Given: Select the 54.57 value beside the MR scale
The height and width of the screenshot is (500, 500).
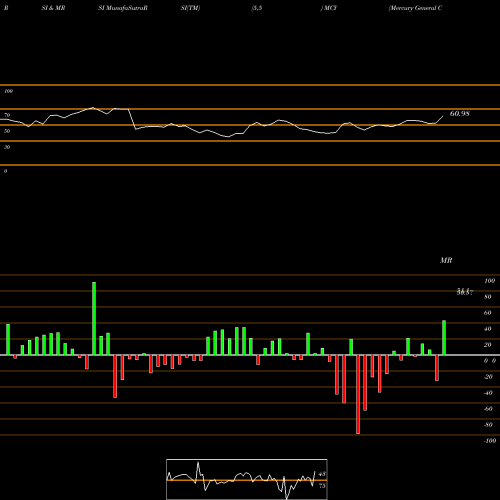Looking at the screenshot, I should [x=465, y=292].
